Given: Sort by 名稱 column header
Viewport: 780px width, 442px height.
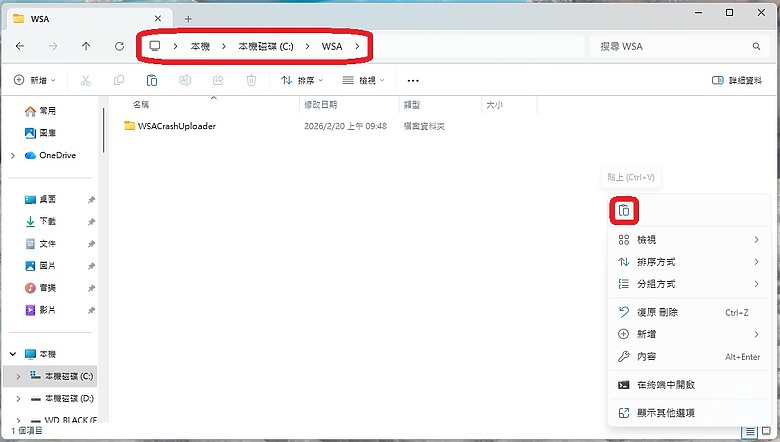Looking at the screenshot, I should (x=141, y=104).
